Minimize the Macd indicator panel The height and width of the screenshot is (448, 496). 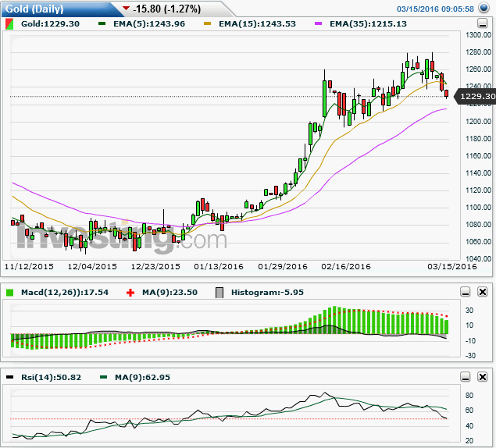[x=466, y=292]
